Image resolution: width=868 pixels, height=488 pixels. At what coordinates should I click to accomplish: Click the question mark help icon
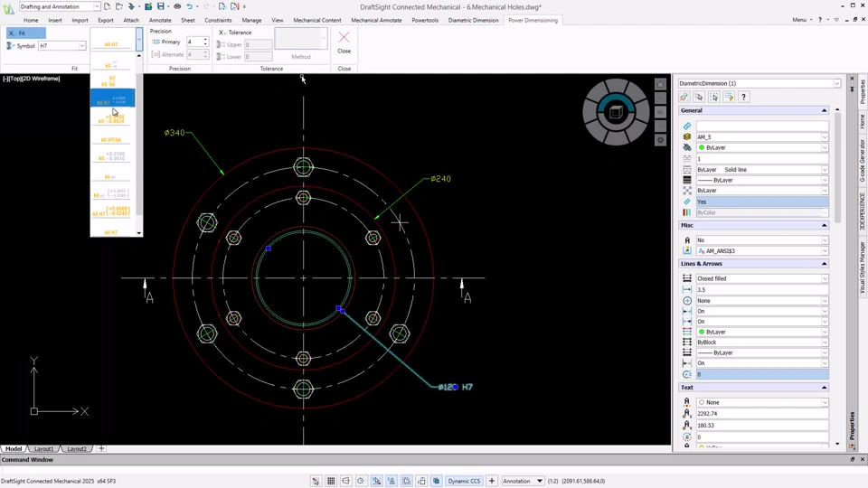(x=743, y=97)
